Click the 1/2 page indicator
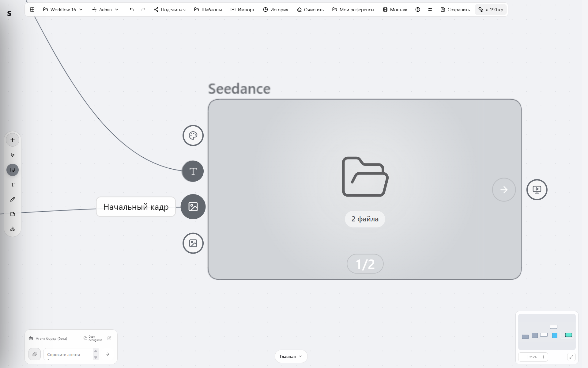 365,264
